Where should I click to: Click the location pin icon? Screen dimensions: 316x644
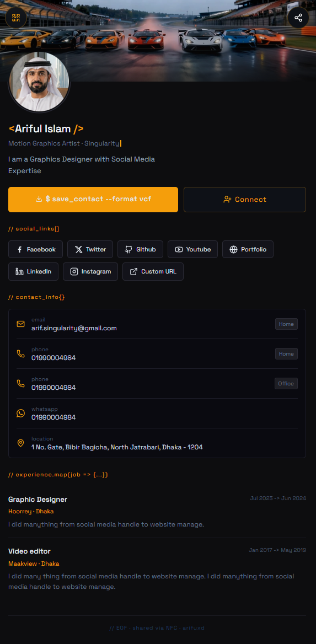20,443
